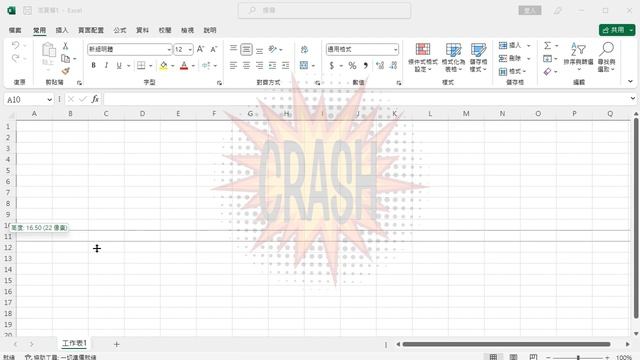Click the Insert Function fx icon
Image resolution: width=640 pixels, height=360 pixels.
click(x=95, y=99)
